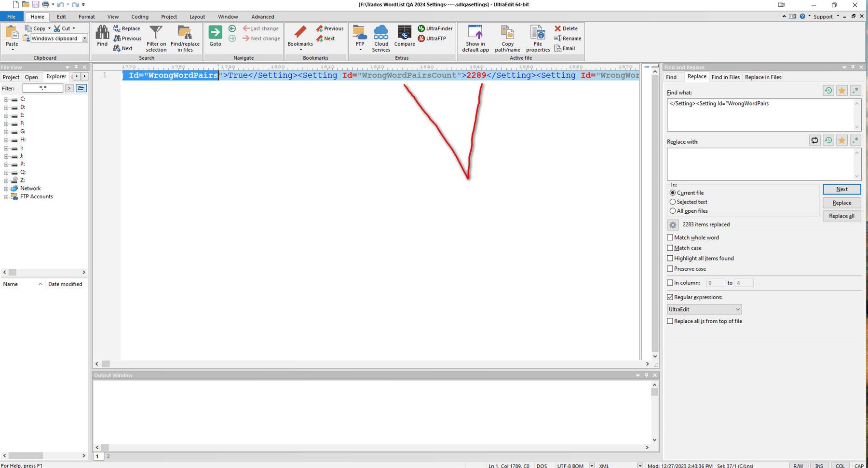This screenshot has width=868, height=468.
Task: Enable Match case checkbox
Action: 670,248
